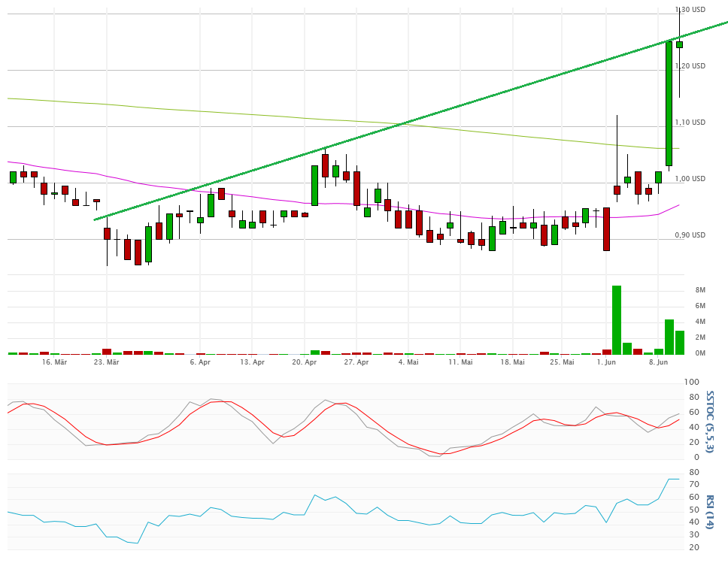Select the "8. Jun" date marker
Screen dimensions: 728x575
tap(658, 362)
